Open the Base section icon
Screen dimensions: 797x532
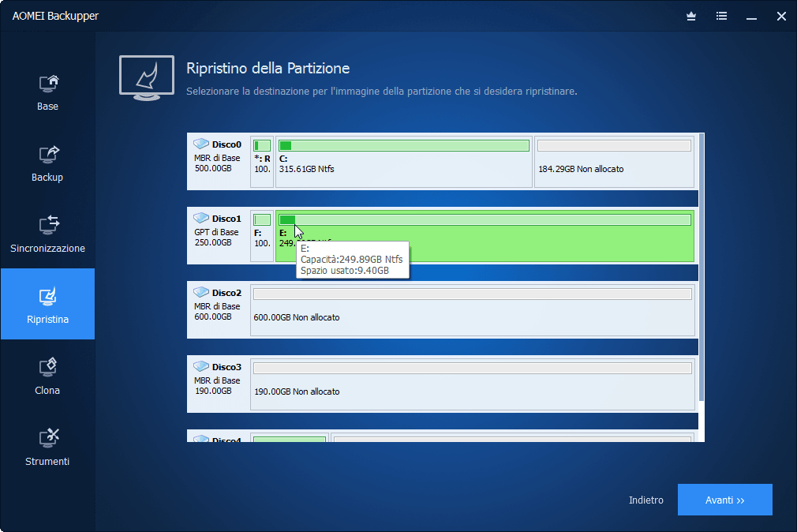tap(48, 84)
